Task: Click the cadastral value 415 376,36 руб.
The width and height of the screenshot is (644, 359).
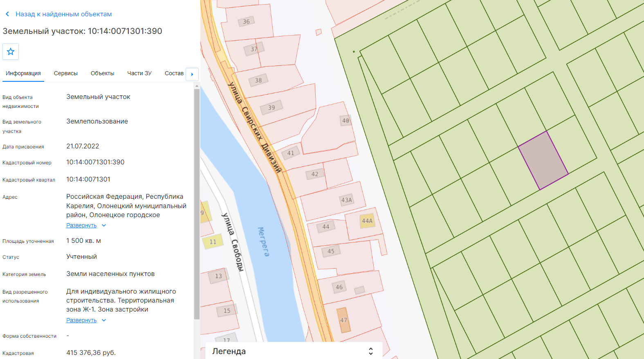Action: [91, 353]
